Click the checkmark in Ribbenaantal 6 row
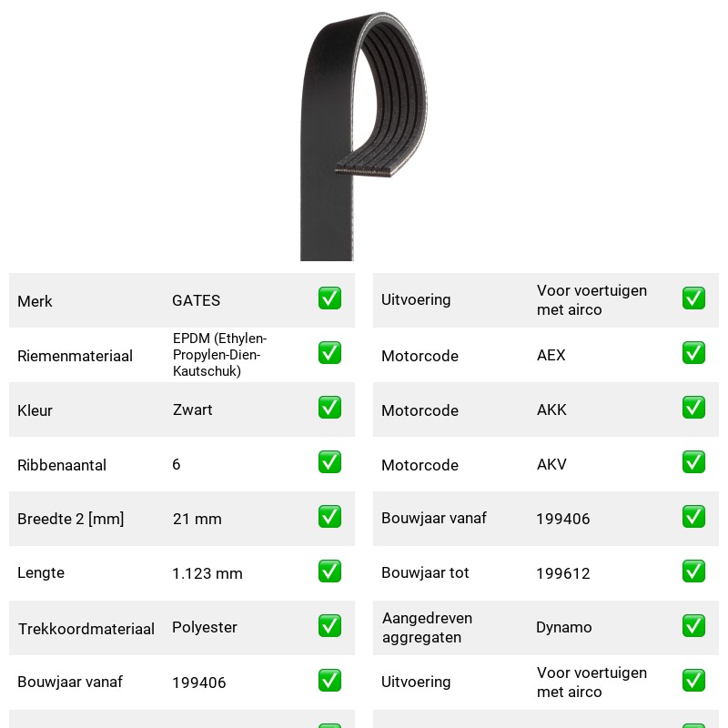Screen dimensions: 728x728 (x=329, y=462)
